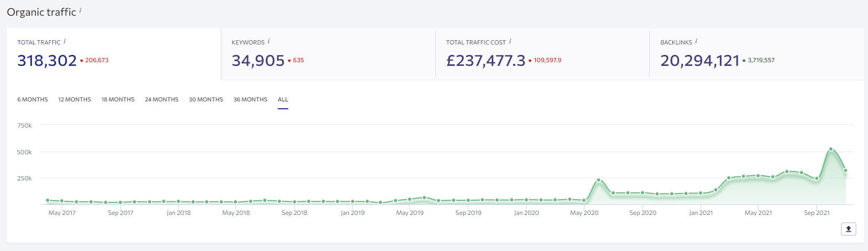Click the 750k y-axis label
This screenshot has height=251, width=868.
point(25,125)
